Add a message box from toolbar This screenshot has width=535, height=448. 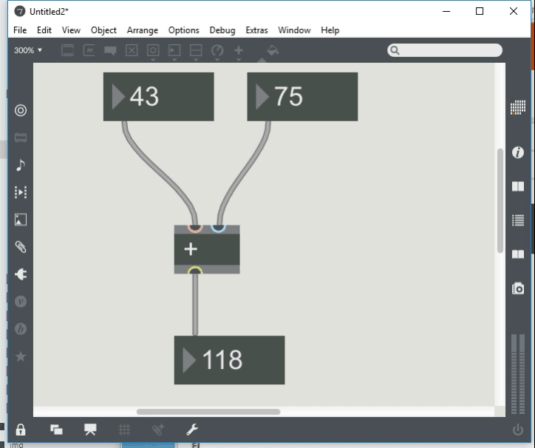pos(89,50)
